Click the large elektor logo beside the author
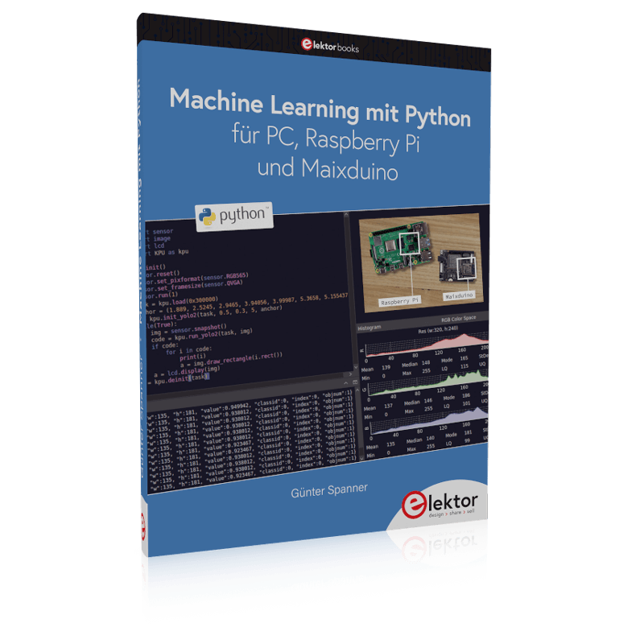This screenshot has height=644, width=644. click(440, 505)
